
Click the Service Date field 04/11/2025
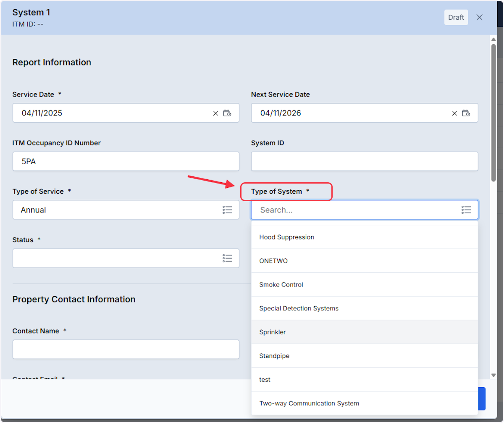pos(126,113)
